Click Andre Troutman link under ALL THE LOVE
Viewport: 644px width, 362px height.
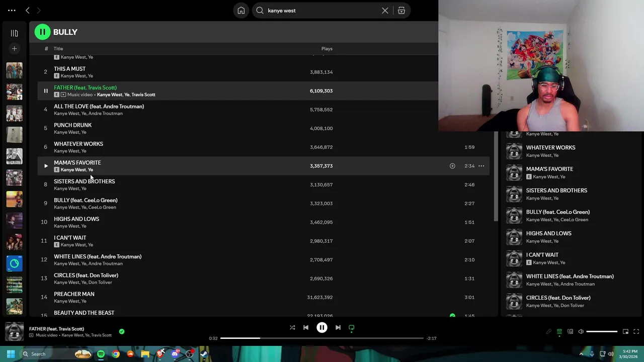(105, 114)
